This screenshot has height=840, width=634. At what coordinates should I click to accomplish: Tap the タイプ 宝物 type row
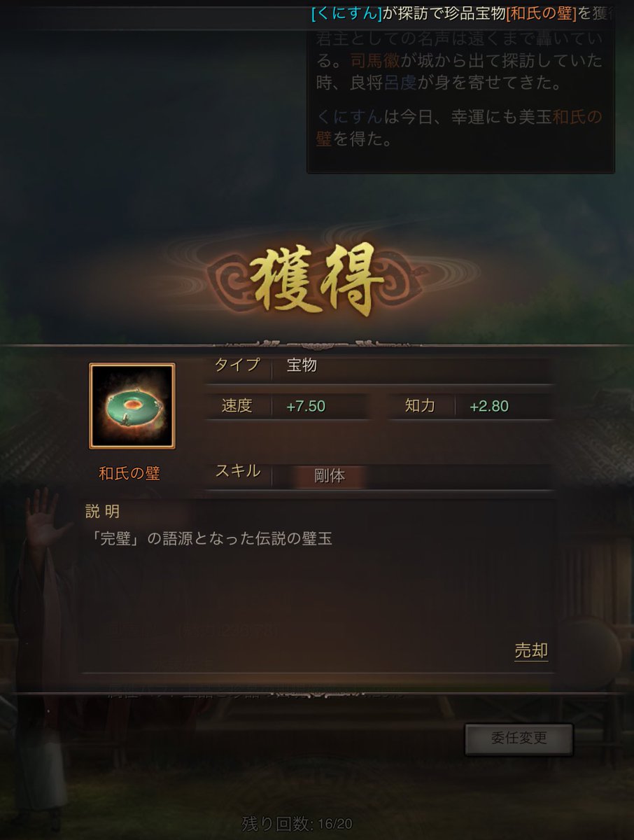pyautogui.click(x=379, y=365)
